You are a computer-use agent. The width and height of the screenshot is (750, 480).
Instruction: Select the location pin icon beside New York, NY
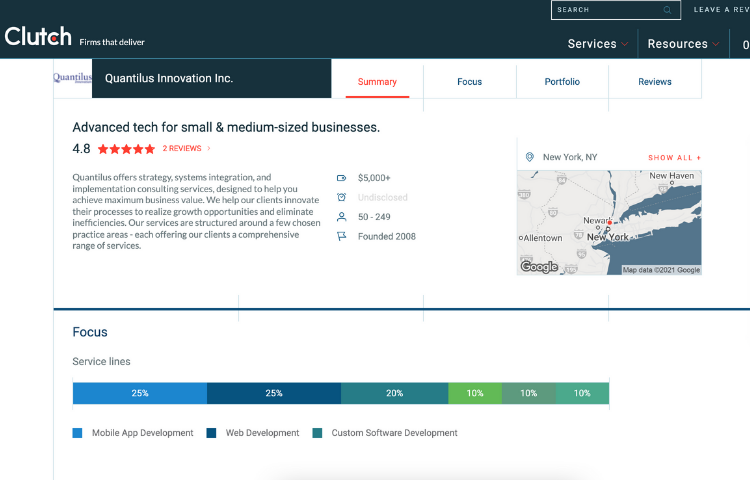(x=529, y=157)
